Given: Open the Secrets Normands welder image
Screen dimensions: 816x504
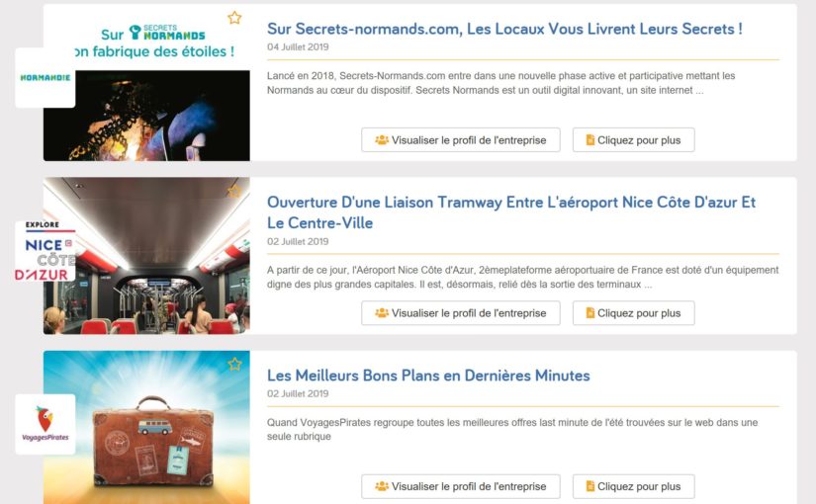Looking at the screenshot, I should (x=146, y=116).
